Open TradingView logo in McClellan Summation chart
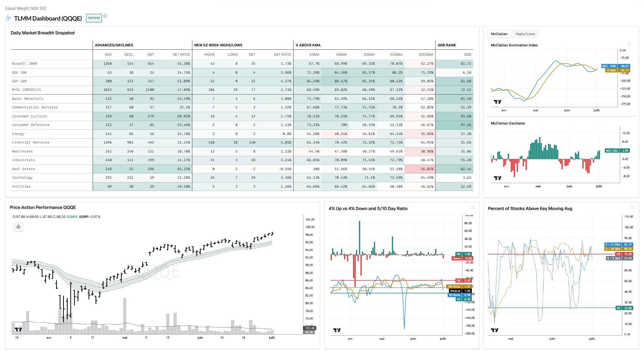The height and width of the screenshot is (351, 644). pos(498,102)
